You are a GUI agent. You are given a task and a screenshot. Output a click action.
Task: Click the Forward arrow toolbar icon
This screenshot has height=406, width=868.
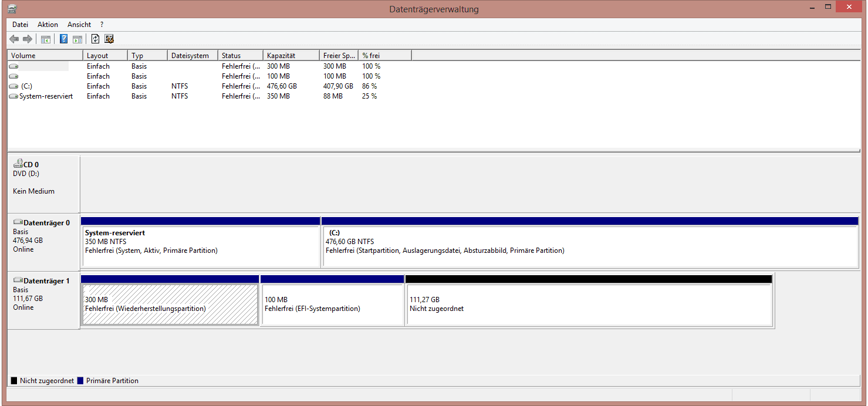pyautogui.click(x=27, y=39)
